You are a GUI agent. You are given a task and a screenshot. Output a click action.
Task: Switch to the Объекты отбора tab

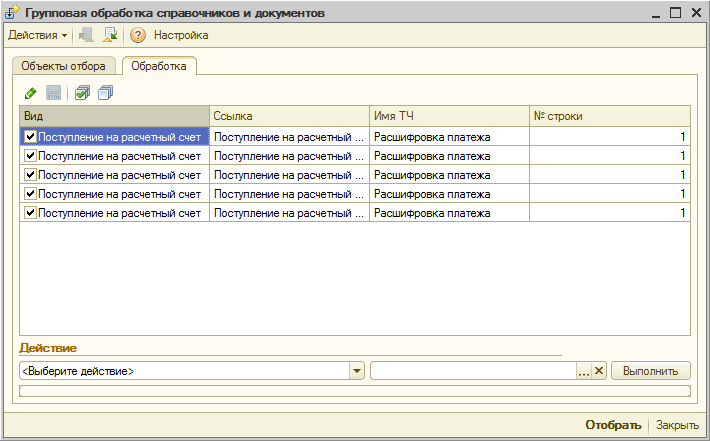coord(63,66)
